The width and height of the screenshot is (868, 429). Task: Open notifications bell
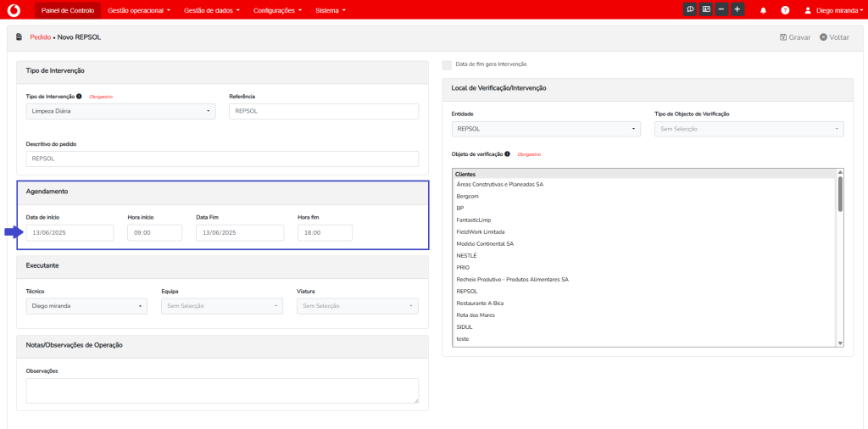764,10
